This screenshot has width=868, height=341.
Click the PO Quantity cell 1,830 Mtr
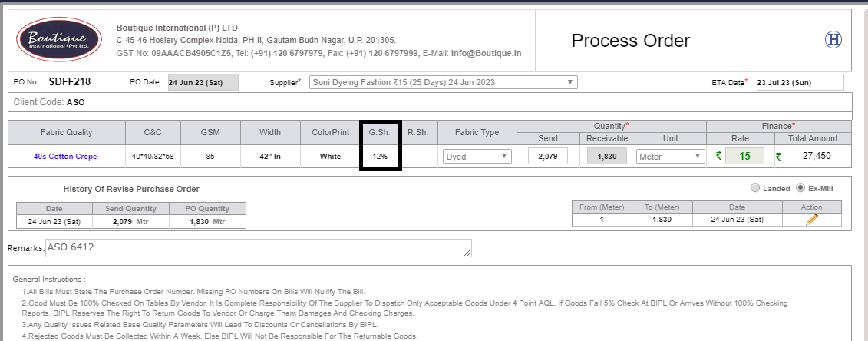pyautogui.click(x=207, y=221)
